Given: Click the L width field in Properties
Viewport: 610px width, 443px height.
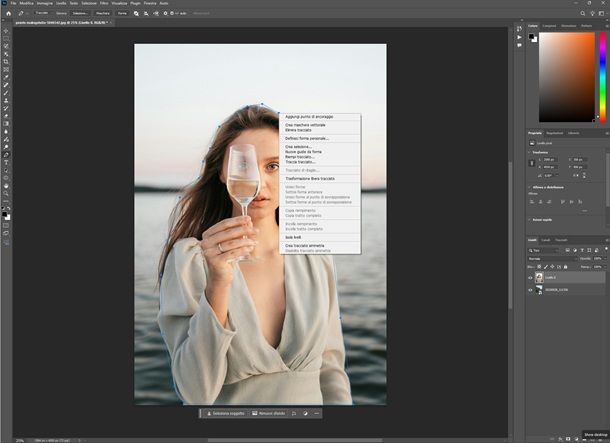Looking at the screenshot, I should [549, 160].
